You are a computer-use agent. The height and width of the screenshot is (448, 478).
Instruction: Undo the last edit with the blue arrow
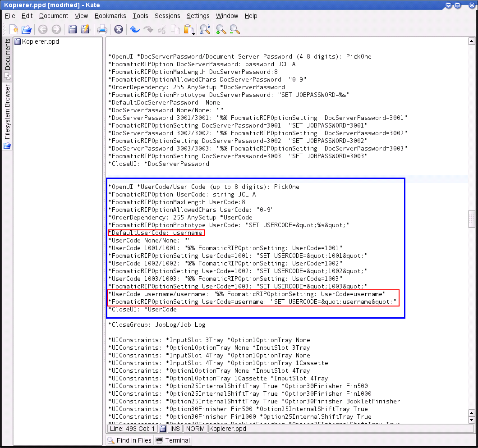click(134, 30)
